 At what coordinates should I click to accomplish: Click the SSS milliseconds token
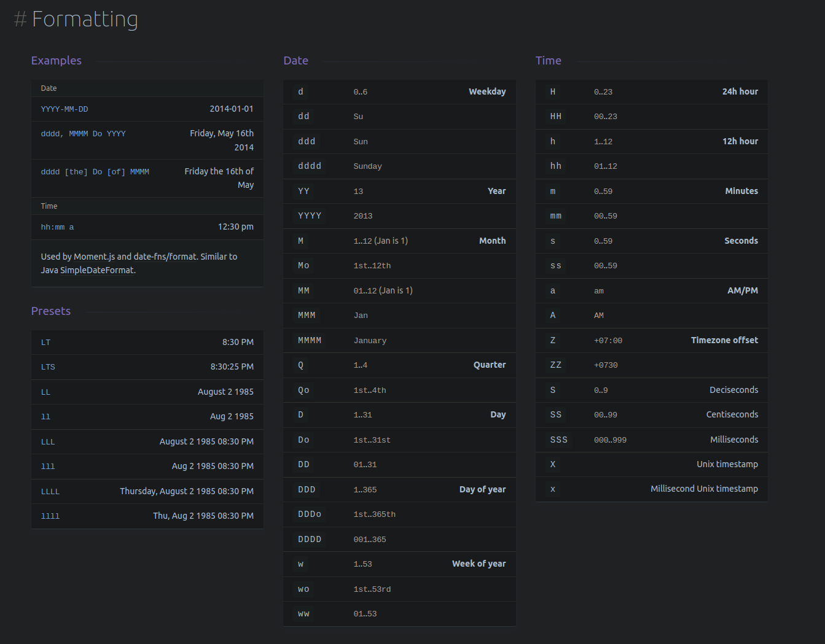tap(558, 440)
